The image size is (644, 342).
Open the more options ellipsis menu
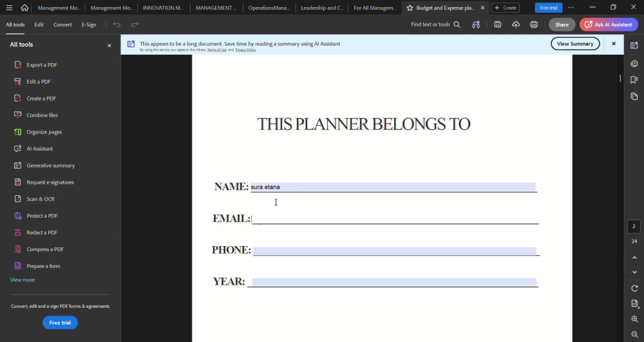click(x=571, y=8)
